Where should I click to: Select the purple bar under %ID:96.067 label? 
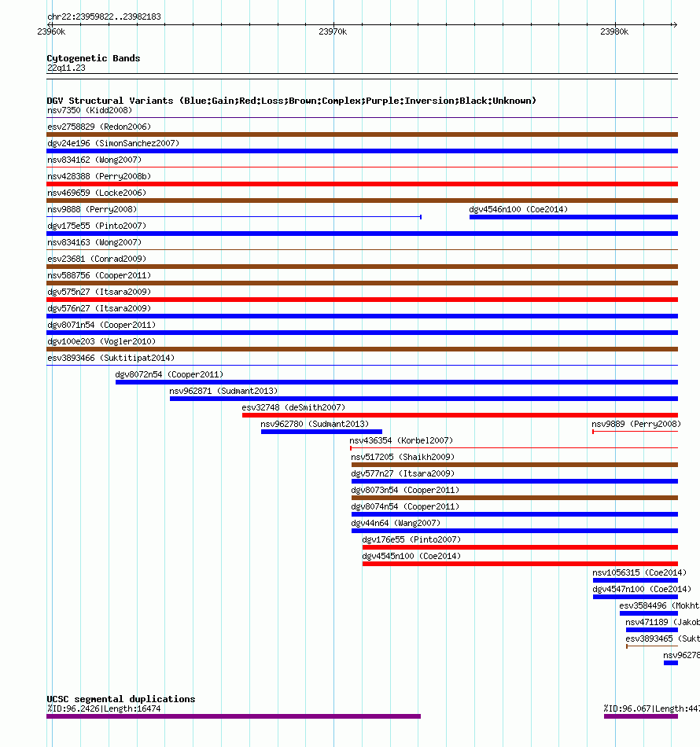pos(641,716)
